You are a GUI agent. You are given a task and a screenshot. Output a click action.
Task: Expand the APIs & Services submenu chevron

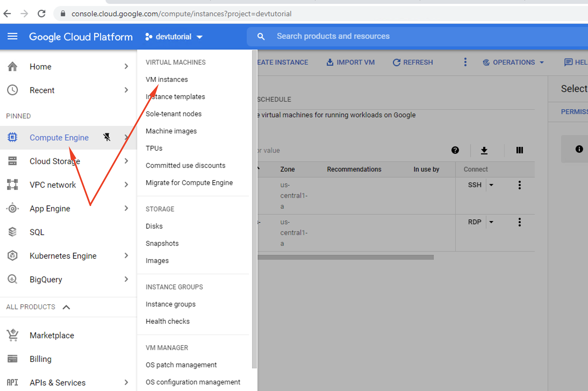pos(126,382)
